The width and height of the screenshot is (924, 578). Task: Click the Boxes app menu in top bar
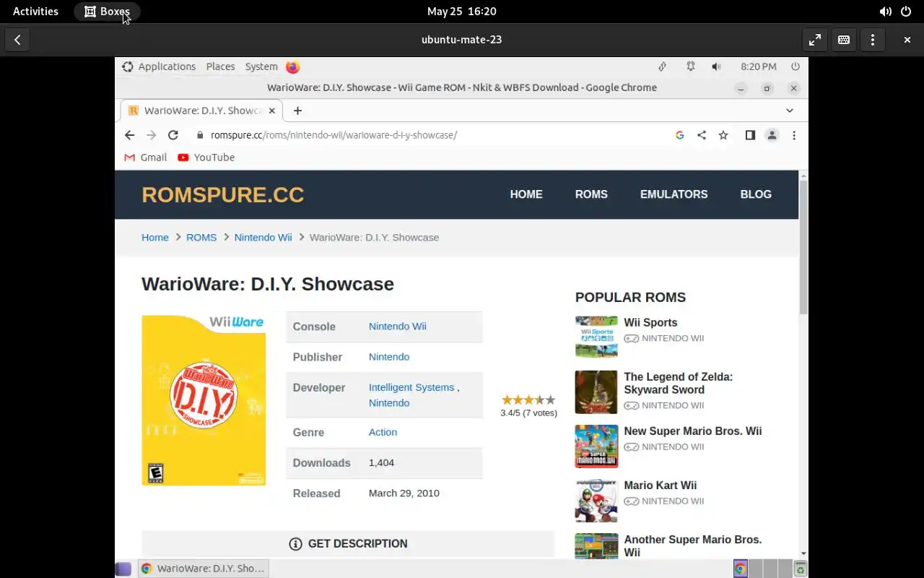107,11
